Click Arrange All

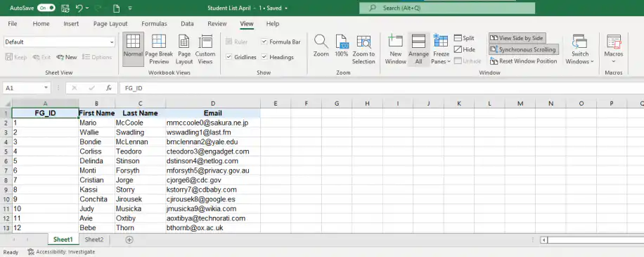pos(418,49)
